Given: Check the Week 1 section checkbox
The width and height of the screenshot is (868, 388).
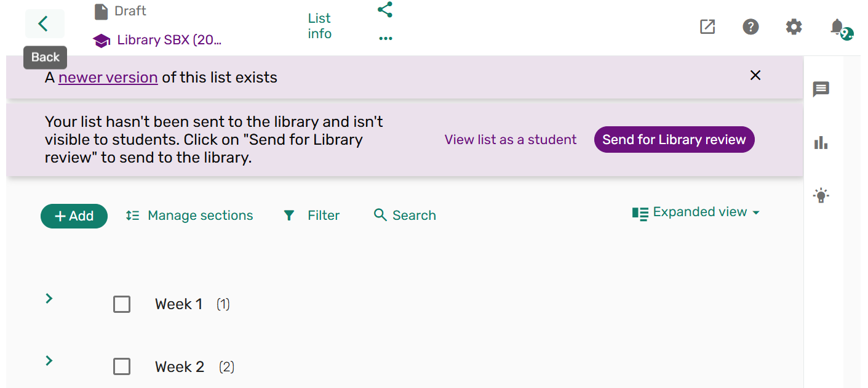Looking at the screenshot, I should pos(122,304).
